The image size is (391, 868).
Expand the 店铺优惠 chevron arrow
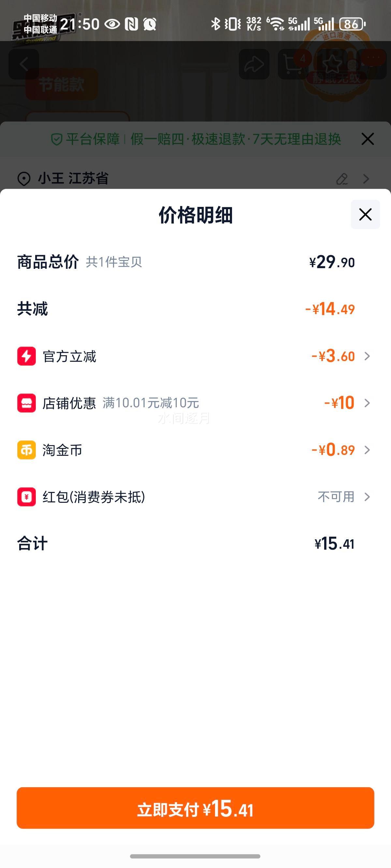pos(367,403)
